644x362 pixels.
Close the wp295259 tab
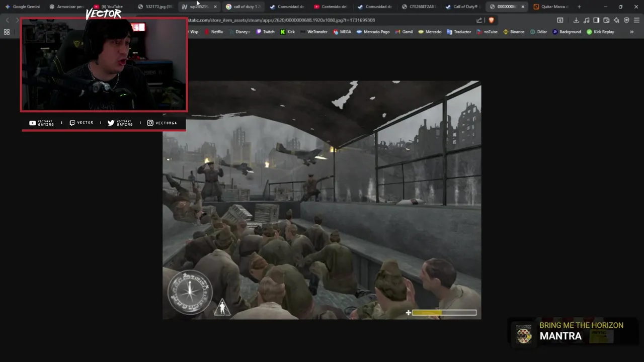[215, 7]
